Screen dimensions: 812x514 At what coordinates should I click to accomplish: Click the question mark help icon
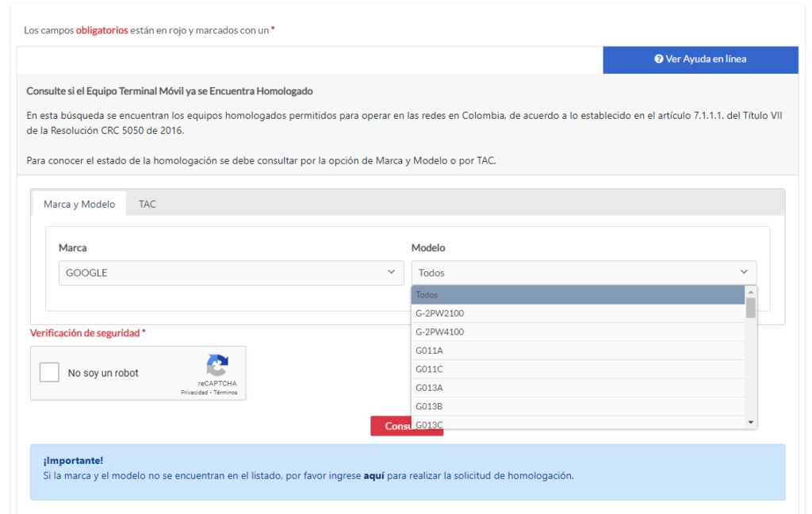(x=659, y=59)
